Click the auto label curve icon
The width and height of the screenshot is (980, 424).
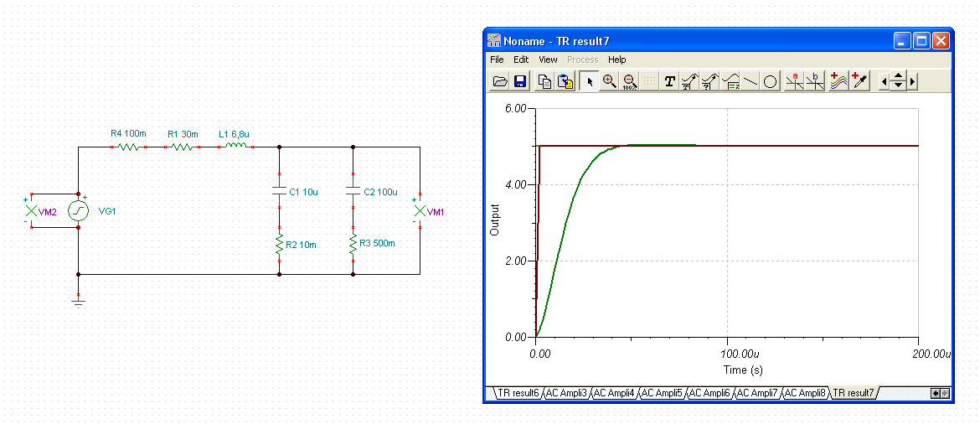[x=690, y=81]
